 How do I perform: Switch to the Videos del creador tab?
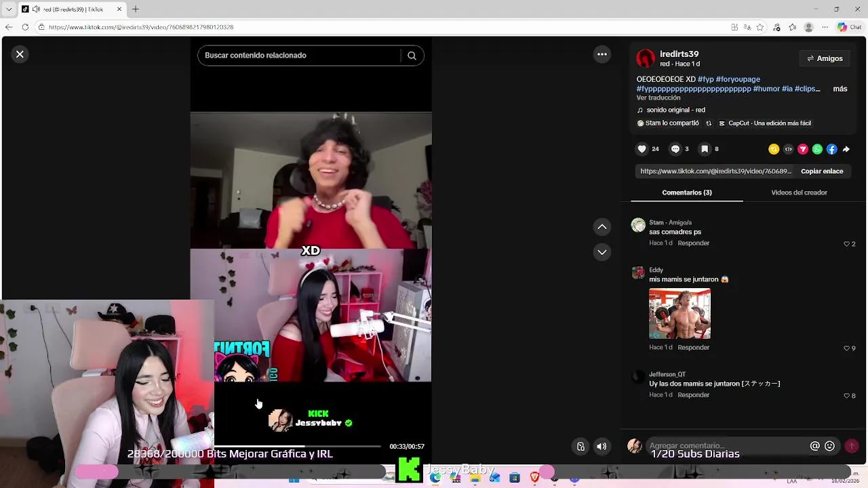pyautogui.click(x=799, y=192)
